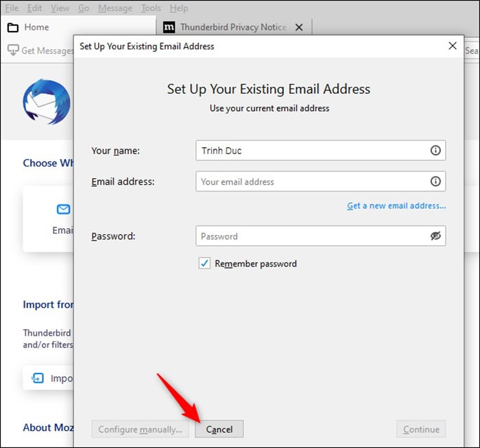Click Configure manually button
The image size is (480, 448).
point(140,429)
